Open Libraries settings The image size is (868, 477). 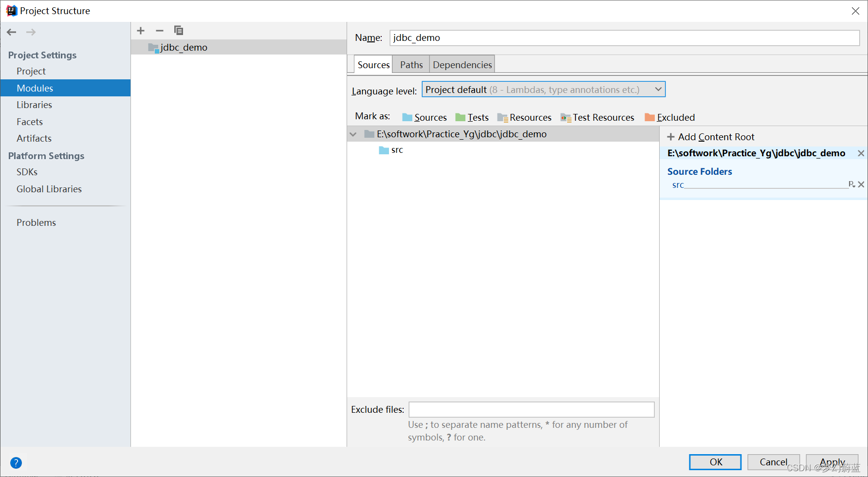[x=34, y=105]
